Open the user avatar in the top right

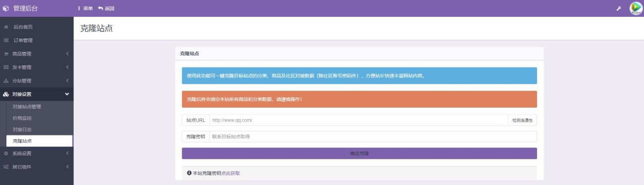(636, 8)
